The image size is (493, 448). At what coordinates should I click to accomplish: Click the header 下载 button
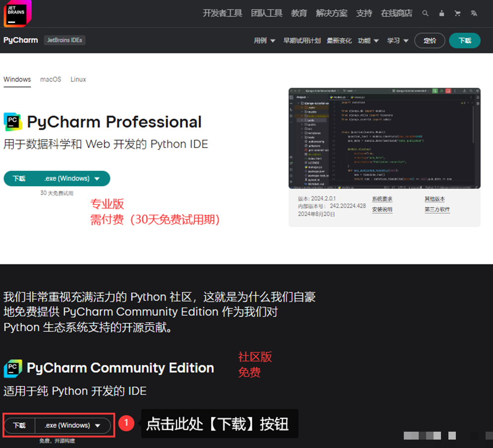[x=465, y=41]
